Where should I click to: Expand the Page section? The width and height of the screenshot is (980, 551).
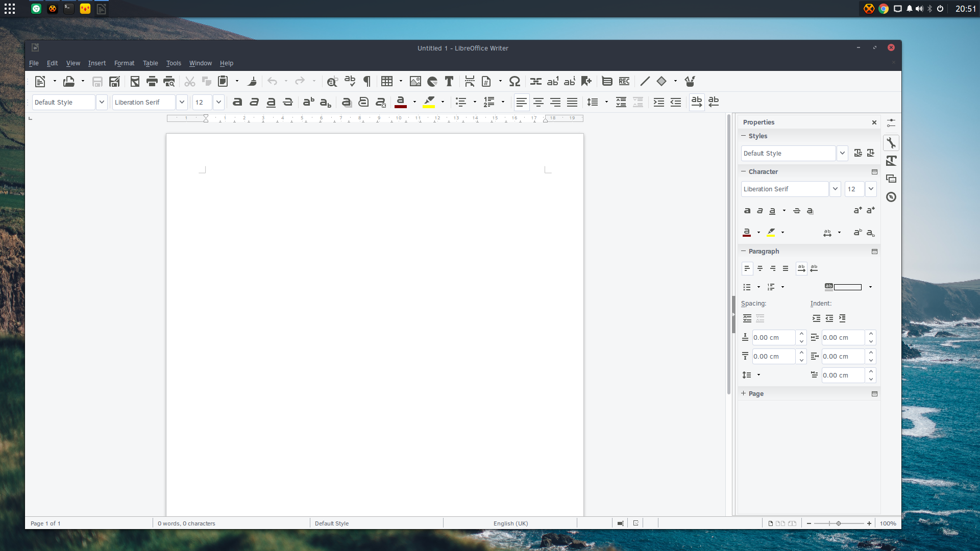pos(744,393)
